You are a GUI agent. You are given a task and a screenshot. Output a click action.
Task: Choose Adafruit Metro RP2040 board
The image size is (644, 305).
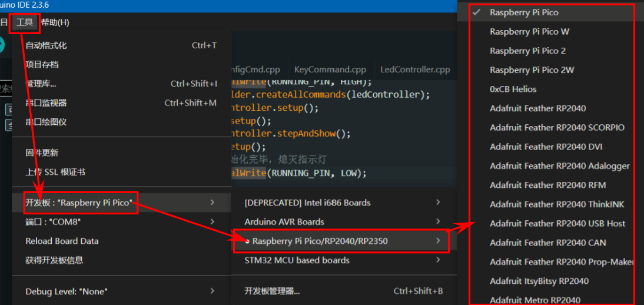(550, 300)
